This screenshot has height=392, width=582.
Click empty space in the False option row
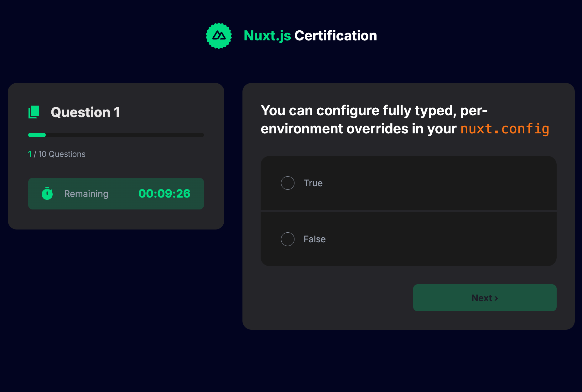tap(439, 239)
